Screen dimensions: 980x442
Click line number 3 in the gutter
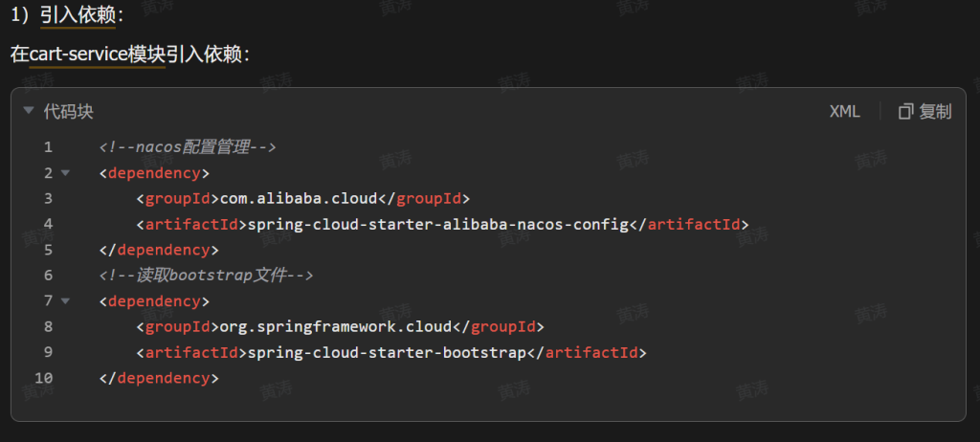point(48,199)
